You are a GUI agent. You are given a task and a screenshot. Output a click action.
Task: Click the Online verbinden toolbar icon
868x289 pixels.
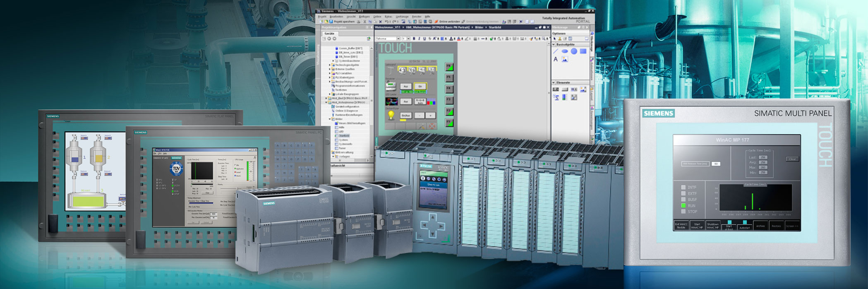click(x=436, y=22)
